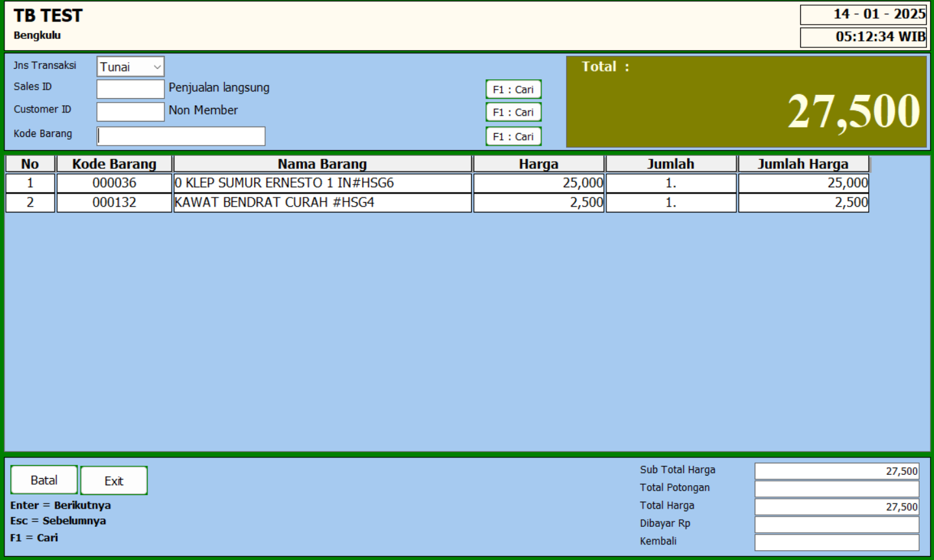This screenshot has height=560, width=934.
Task: Select row with KLEP SUMUR ERNESTO item
Action: (x=322, y=183)
